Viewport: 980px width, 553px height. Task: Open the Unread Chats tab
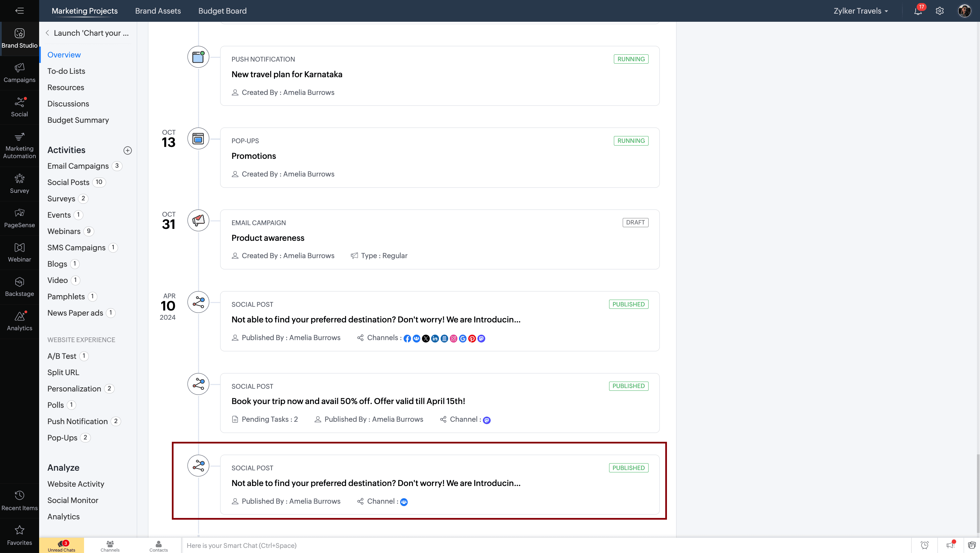coord(62,546)
